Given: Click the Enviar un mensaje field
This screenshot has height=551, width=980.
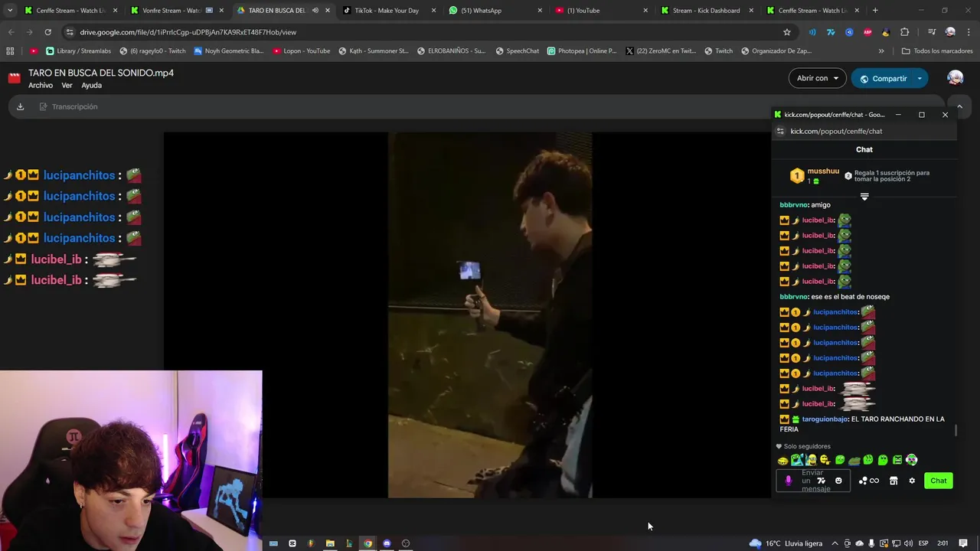Looking at the screenshot, I should (815, 481).
